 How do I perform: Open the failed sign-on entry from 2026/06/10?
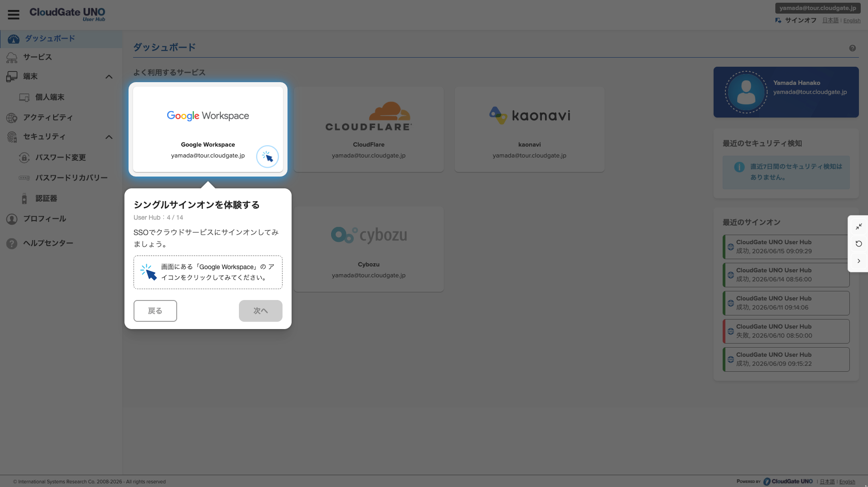click(786, 331)
